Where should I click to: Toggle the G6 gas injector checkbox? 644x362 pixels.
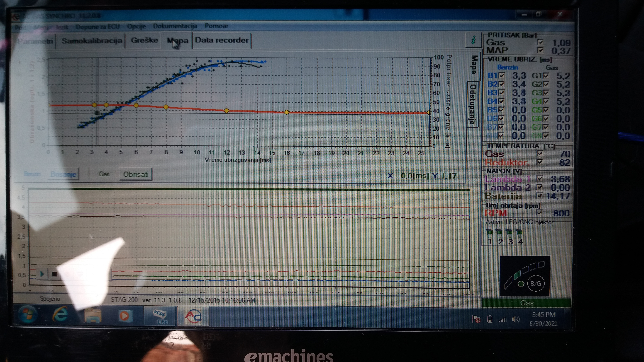[x=546, y=118]
